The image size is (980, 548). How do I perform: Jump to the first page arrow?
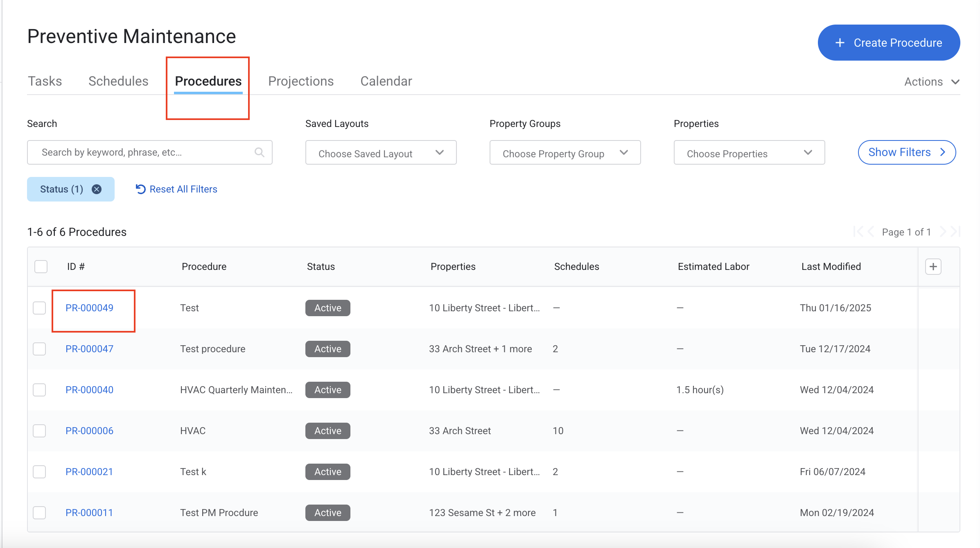858,232
